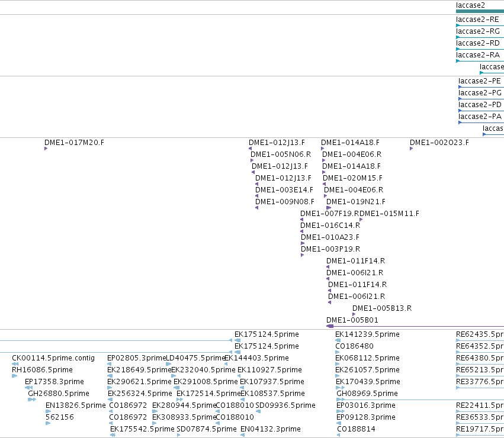This screenshot has height=438, width=504.
Task: Select the GH26880.5prime EST
Action: pos(59,394)
